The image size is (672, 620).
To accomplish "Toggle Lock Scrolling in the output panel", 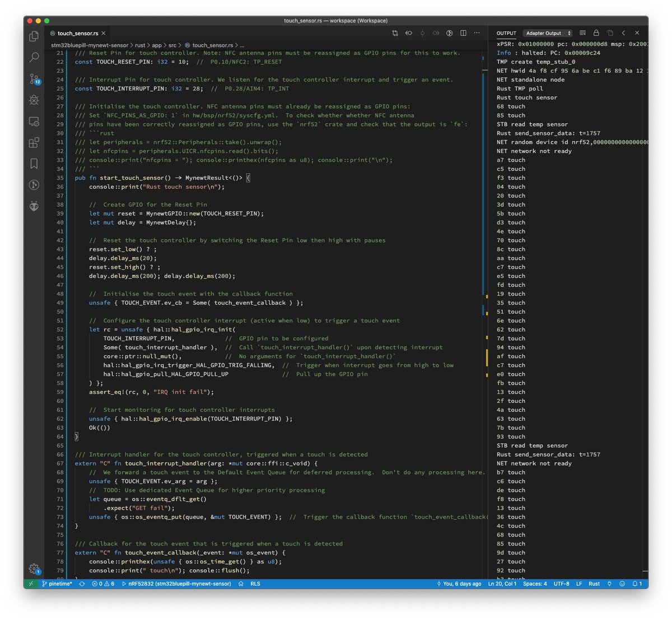I will click(596, 33).
